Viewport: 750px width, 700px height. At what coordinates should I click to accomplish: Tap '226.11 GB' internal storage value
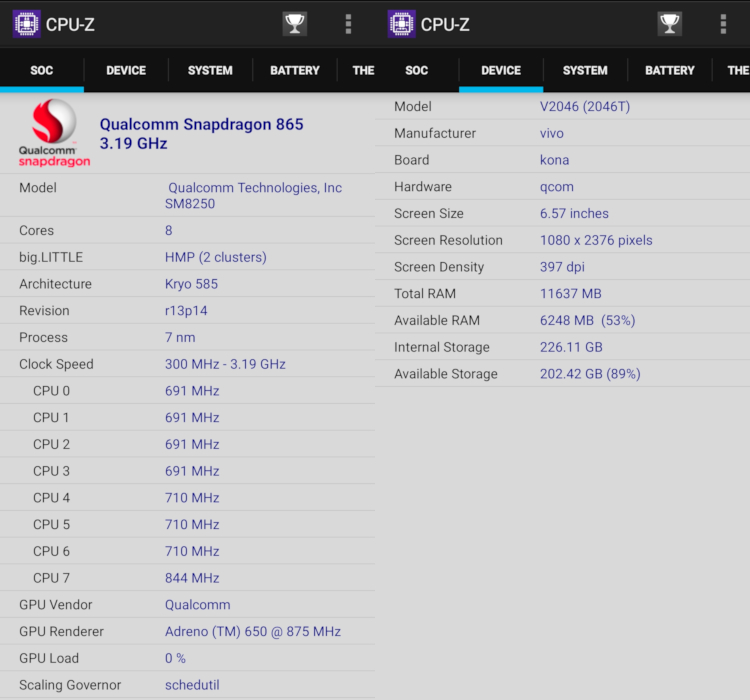tap(571, 348)
